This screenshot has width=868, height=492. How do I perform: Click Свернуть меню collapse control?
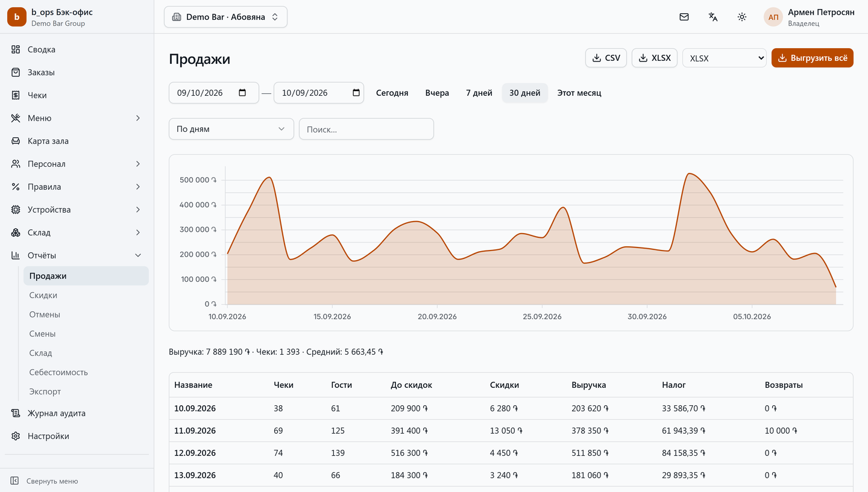[77, 481]
